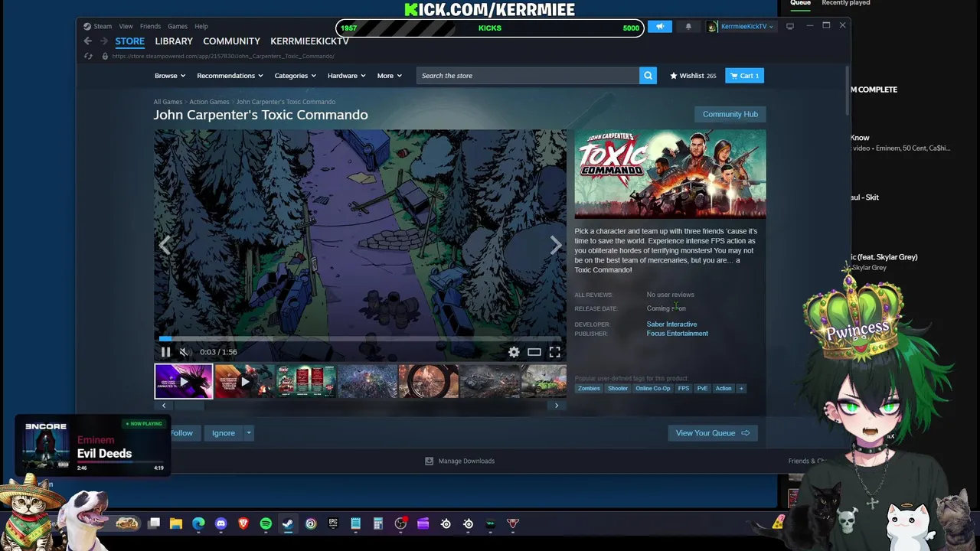Click the Manage Downloads icon
Viewport: 980px width, 551px height.
pyautogui.click(x=429, y=461)
